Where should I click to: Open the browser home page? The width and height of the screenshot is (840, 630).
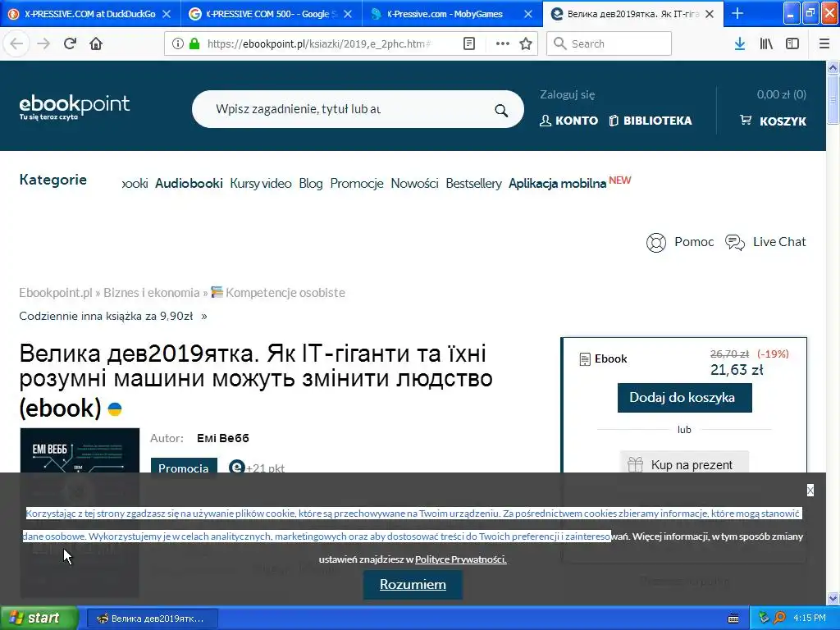pos(96,43)
